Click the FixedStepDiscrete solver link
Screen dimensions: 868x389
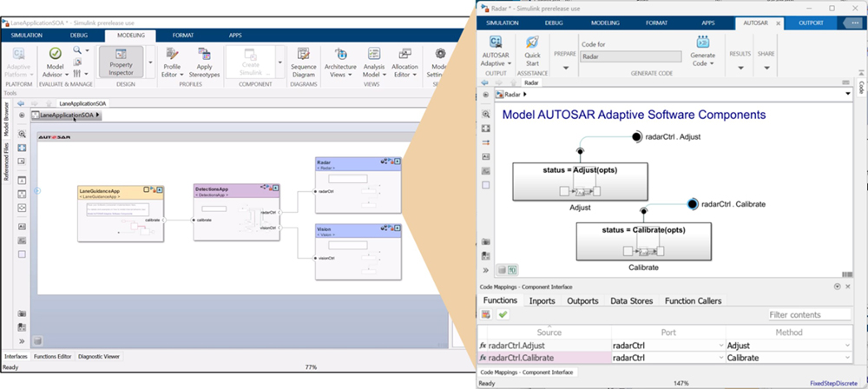click(x=833, y=383)
